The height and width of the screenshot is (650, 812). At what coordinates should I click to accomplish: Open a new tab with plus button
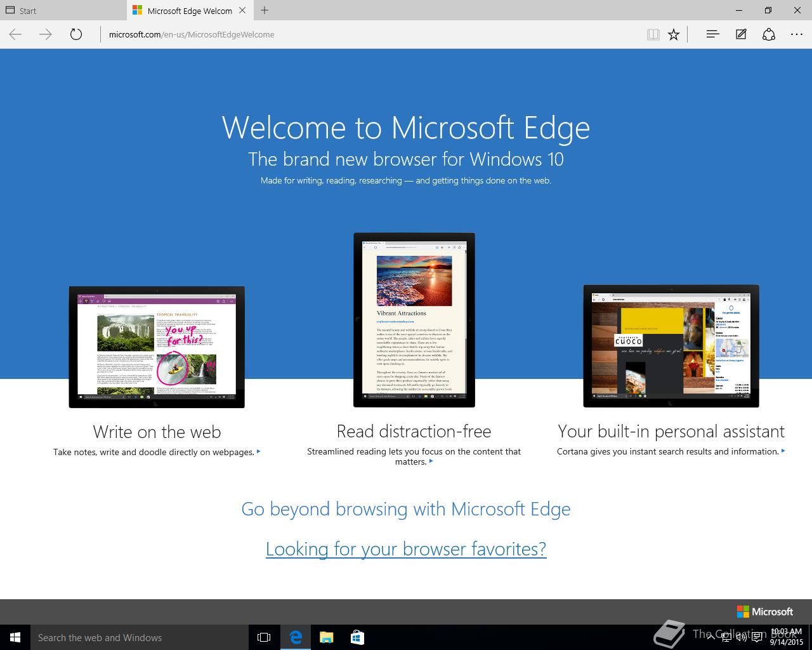tap(265, 10)
